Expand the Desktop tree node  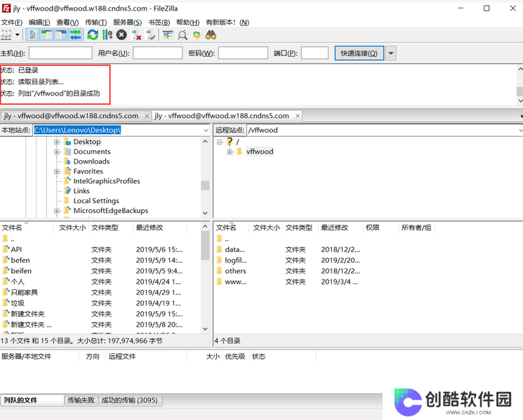click(57, 142)
